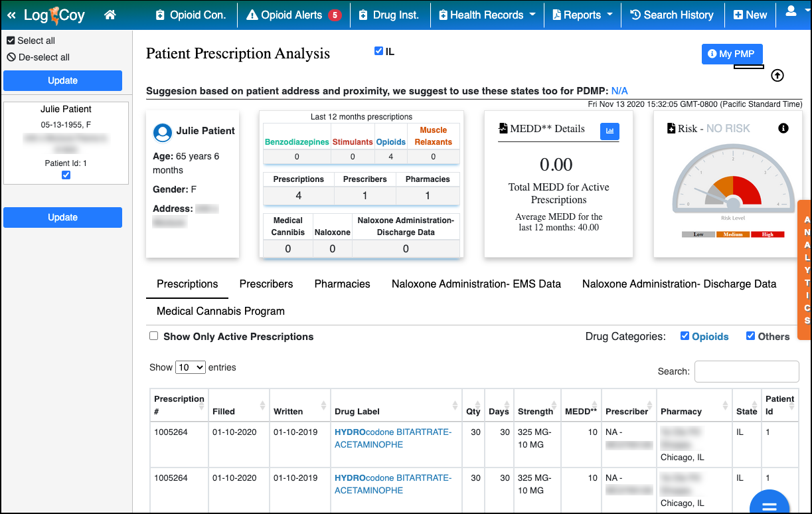Collapse the sidebar using the double chevron
Viewport: 812px width, 514px height.
11,13
